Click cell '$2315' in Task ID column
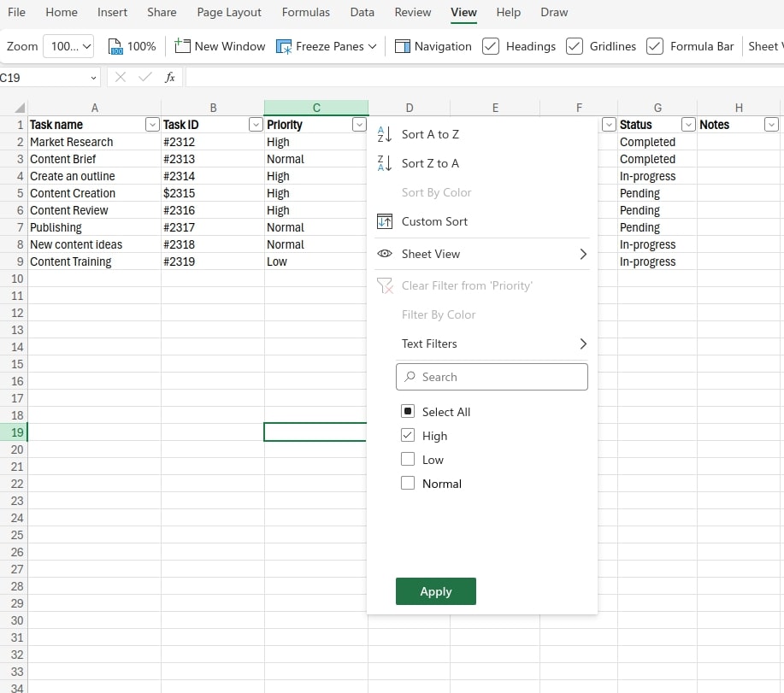Image resolution: width=784 pixels, height=693 pixels. click(x=213, y=193)
